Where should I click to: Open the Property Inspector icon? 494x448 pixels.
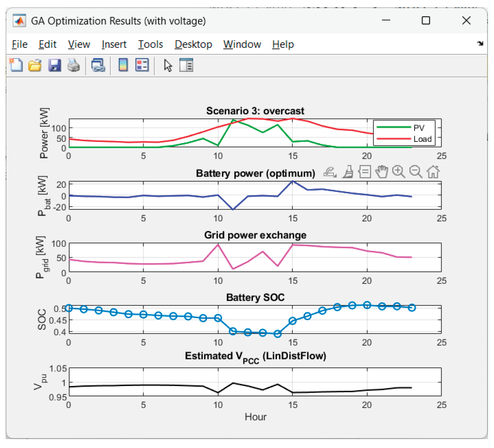[186, 65]
